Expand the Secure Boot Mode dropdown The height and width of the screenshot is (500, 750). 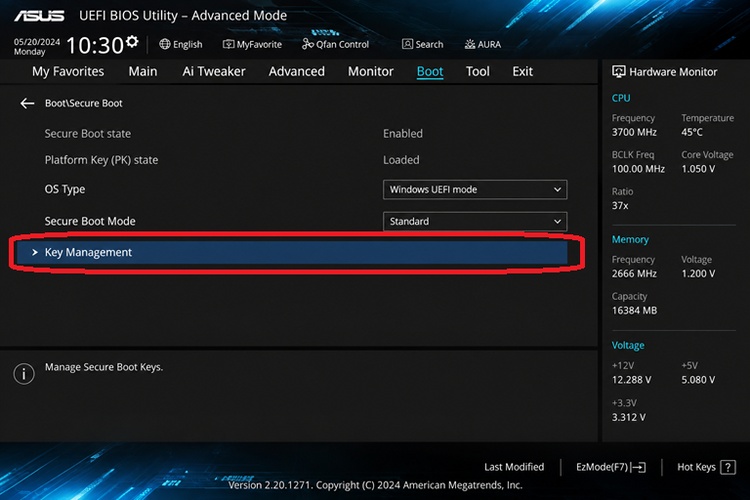pos(475,222)
